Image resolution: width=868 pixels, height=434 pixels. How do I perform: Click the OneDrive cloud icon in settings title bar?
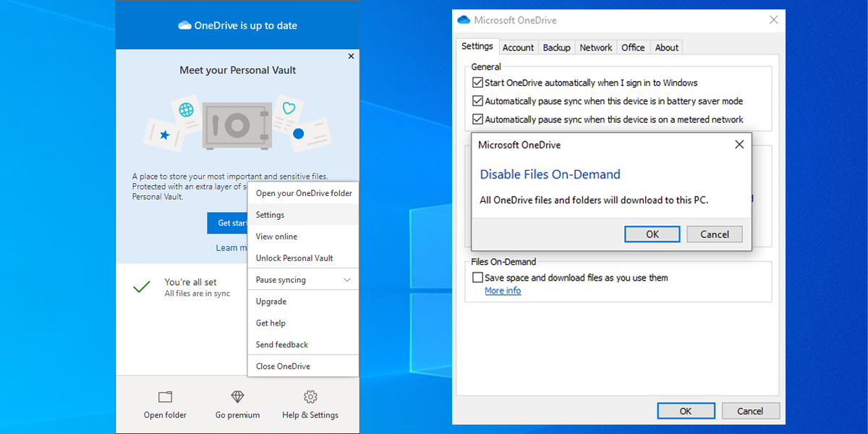pyautogui.click(x=464, y=20)
